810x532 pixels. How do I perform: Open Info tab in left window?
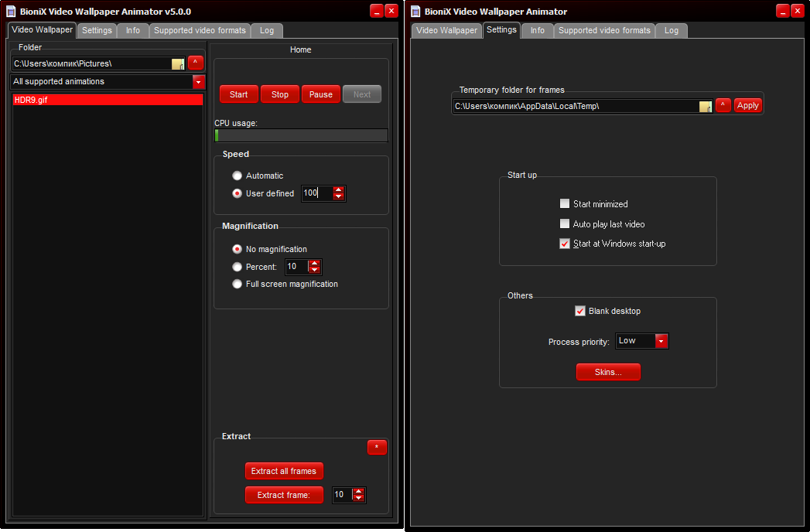pyautogui.click(x=133, y=30)
